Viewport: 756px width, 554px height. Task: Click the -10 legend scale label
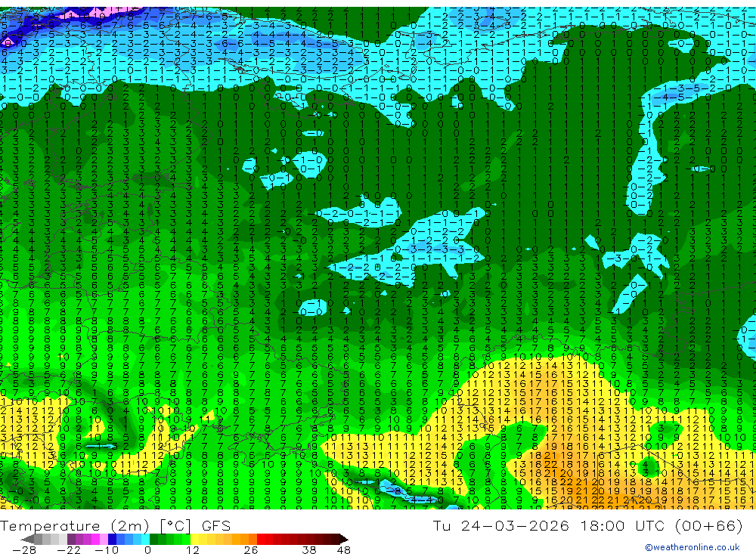(x=107, y=549)
